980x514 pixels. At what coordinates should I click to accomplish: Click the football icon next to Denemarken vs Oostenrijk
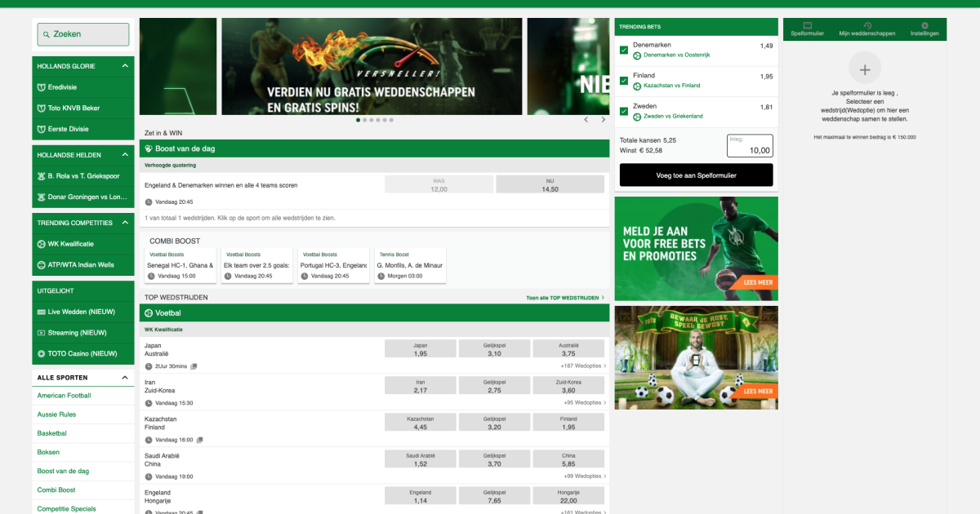[x=637, y=55]
